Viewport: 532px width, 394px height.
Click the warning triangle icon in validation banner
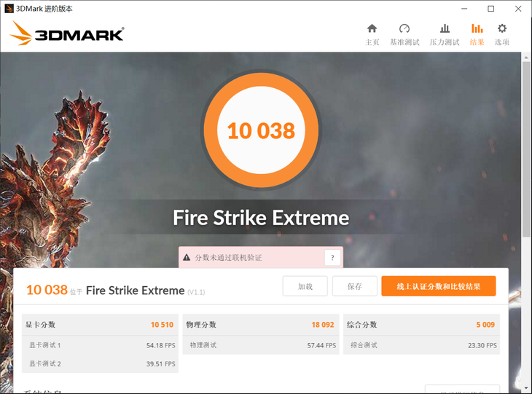coord(187,257)
